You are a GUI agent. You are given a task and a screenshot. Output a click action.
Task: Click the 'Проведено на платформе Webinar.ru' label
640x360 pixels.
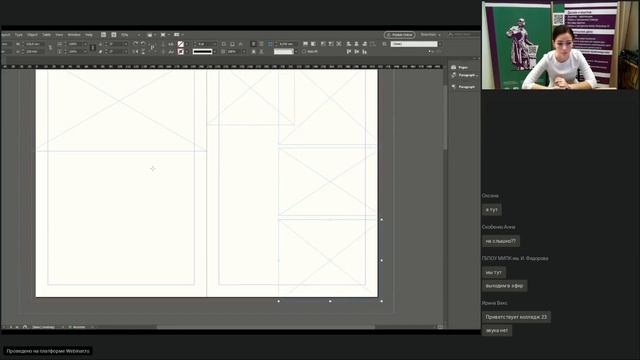(48, 351)
